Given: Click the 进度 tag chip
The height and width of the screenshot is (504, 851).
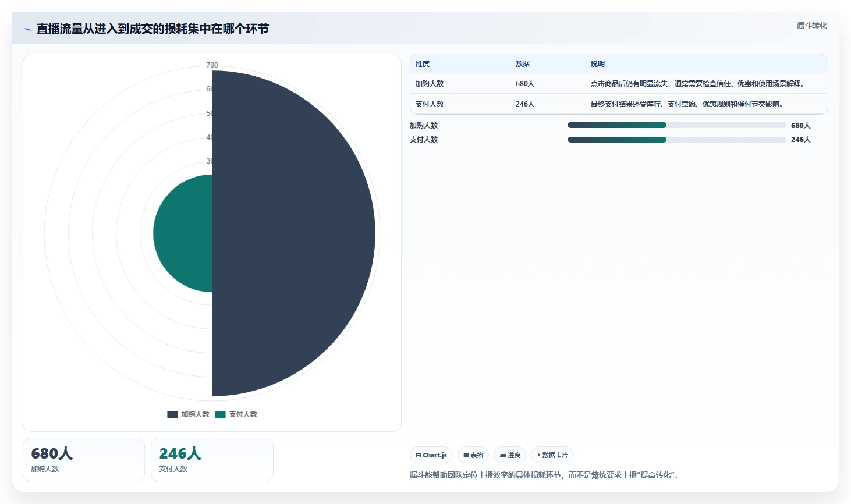Looking at the screenshot, I should pyautogui.click(x=510, y=455).
